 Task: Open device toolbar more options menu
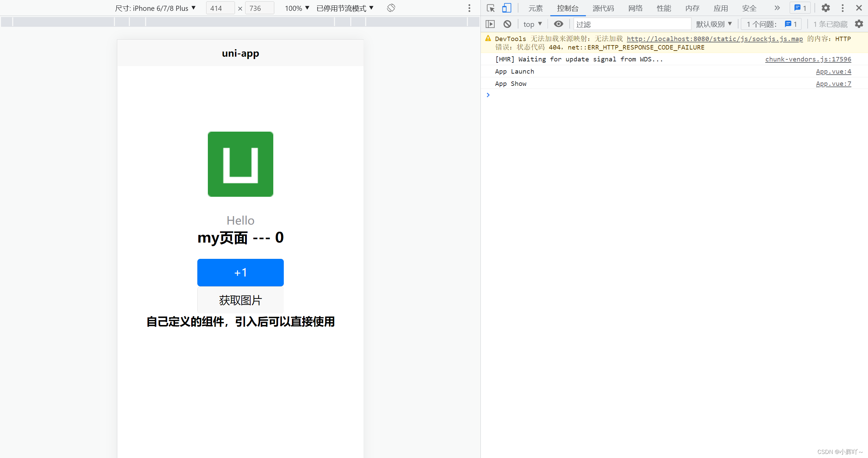coord(469,8)
